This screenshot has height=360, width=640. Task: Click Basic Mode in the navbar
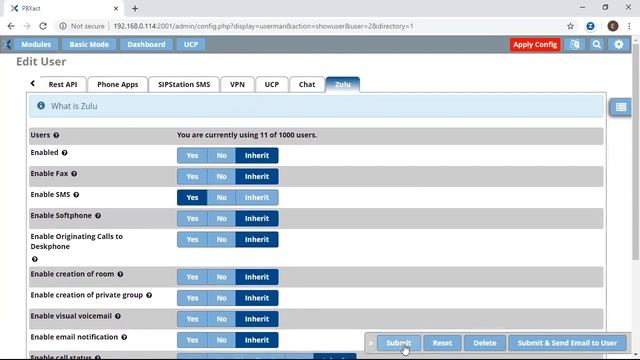pos(89,44)
